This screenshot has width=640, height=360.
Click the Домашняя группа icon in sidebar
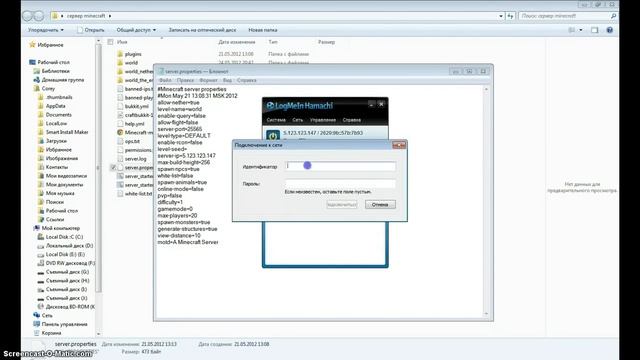(x=36, y=80)
